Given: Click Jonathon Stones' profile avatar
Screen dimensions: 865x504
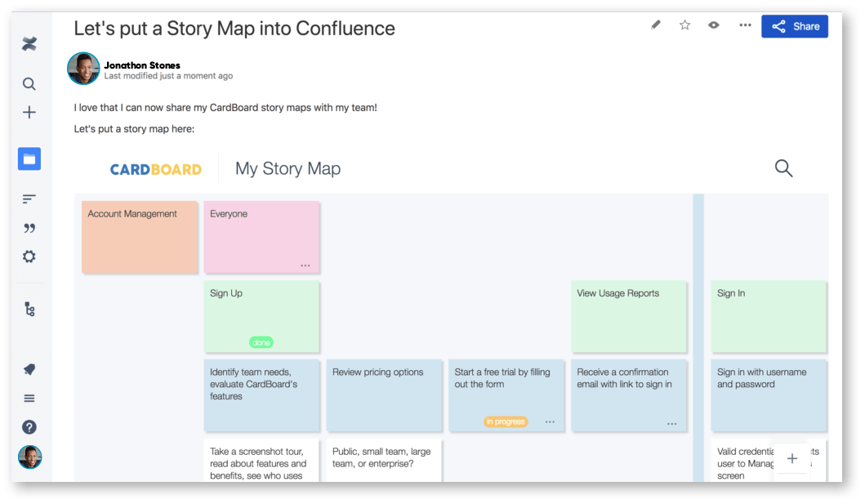Looking at the screenshot, I should (82, 69).
